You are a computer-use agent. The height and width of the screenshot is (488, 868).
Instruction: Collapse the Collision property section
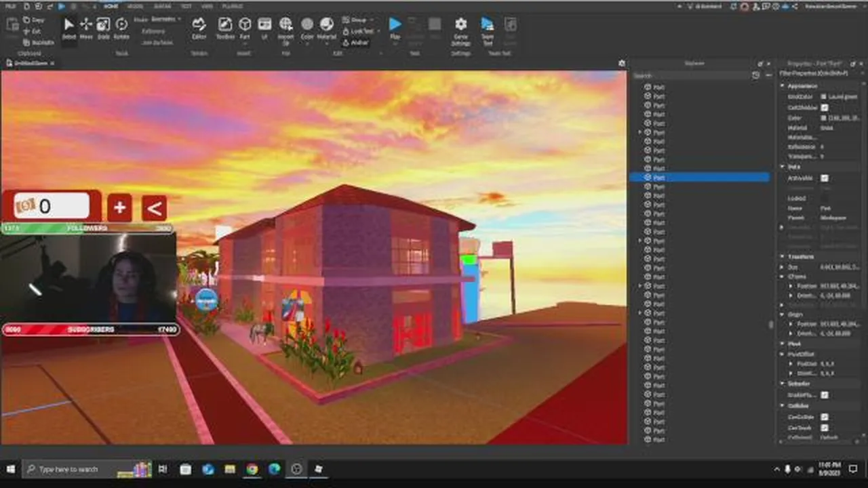pyautogui.click(x=782, y=406)
